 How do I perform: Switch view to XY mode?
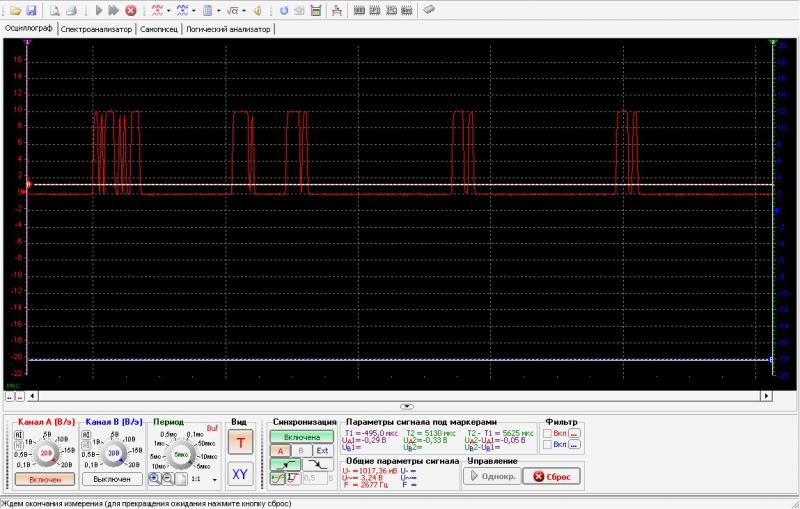239,474
